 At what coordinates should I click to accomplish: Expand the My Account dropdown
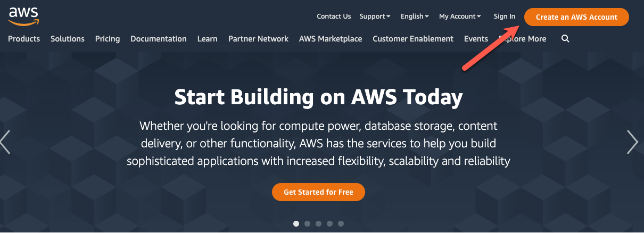[x=460, y=16]
